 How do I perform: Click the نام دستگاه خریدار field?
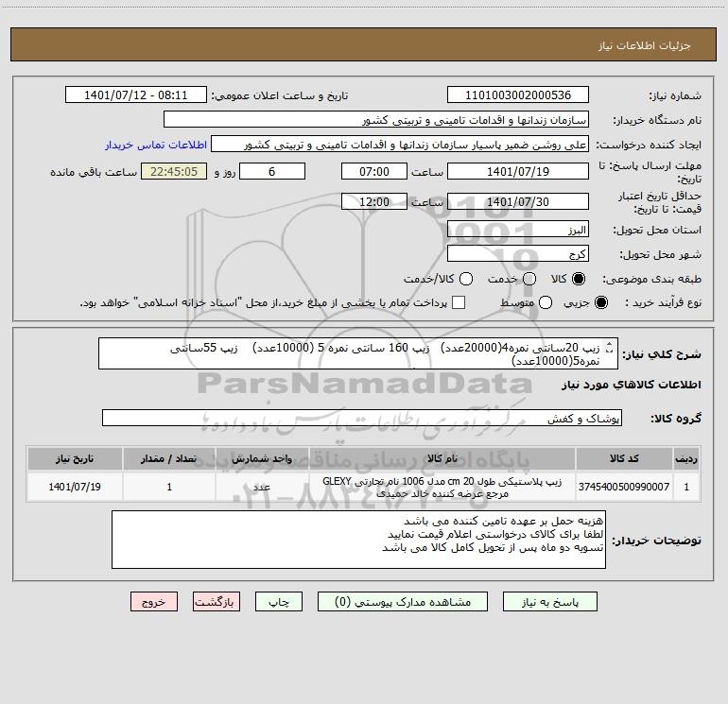376,119
